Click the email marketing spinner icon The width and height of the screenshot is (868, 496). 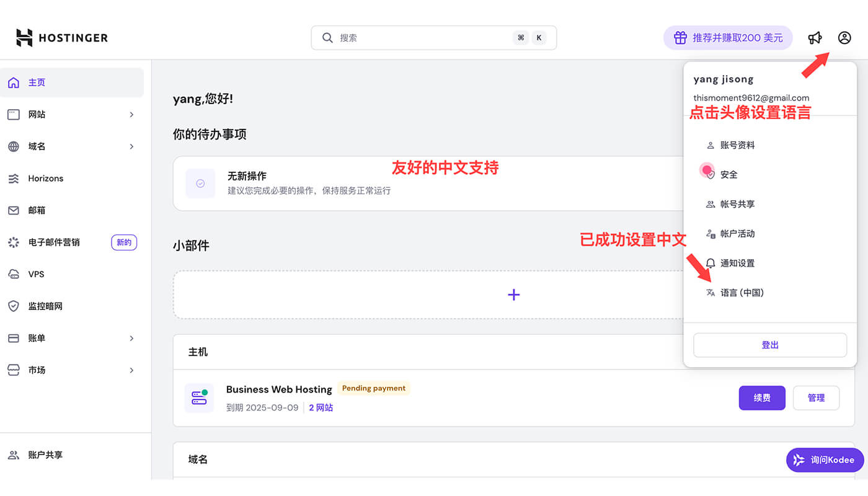coord(14,242)
